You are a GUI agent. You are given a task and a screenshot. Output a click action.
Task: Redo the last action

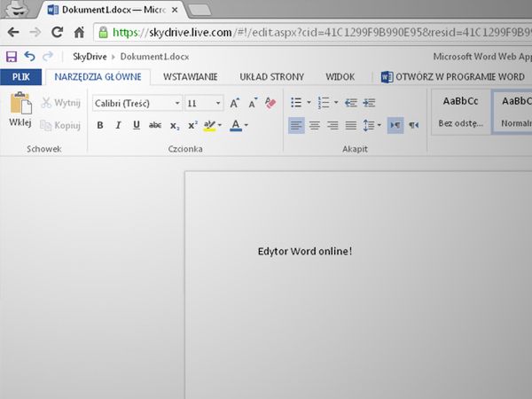(x=48, y=57)
